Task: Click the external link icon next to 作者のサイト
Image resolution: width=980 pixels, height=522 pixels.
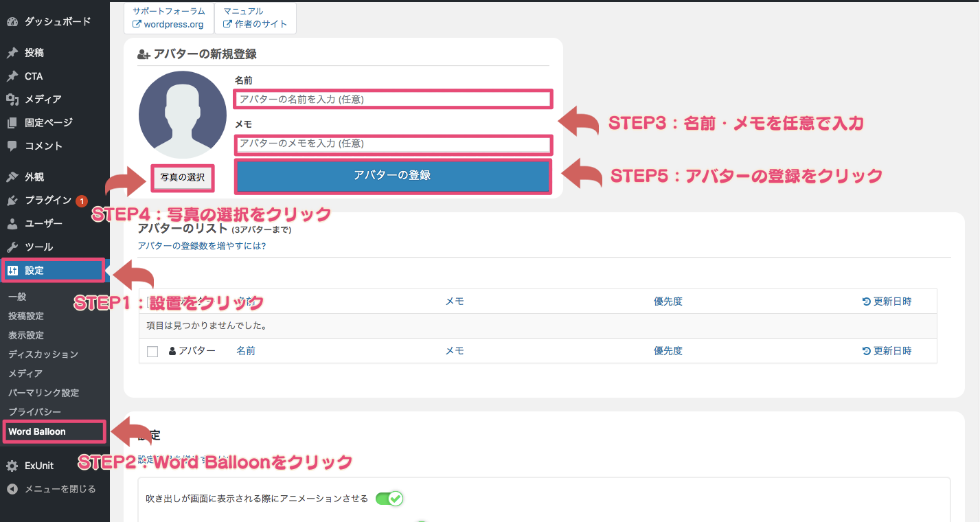Action: coord(228,24)
